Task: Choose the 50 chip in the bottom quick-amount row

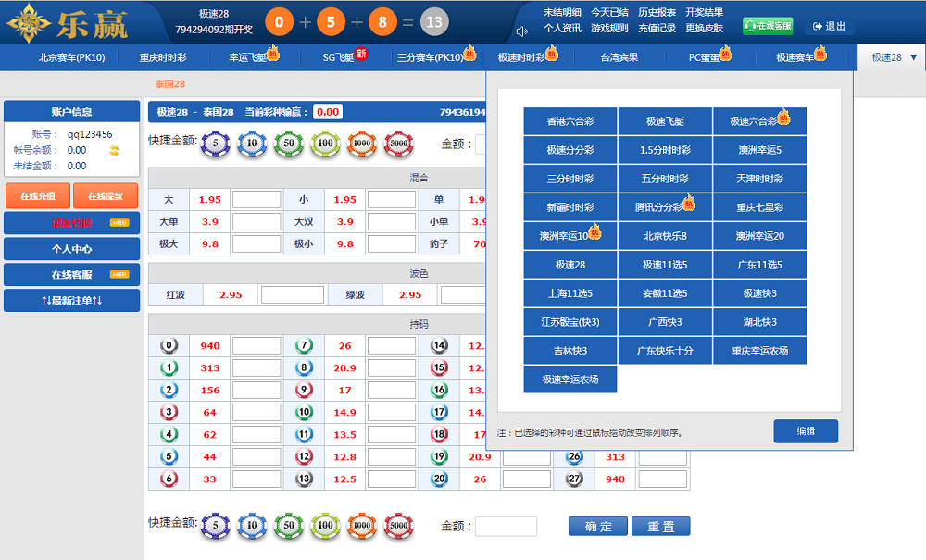Action: (x=288, y=526)
